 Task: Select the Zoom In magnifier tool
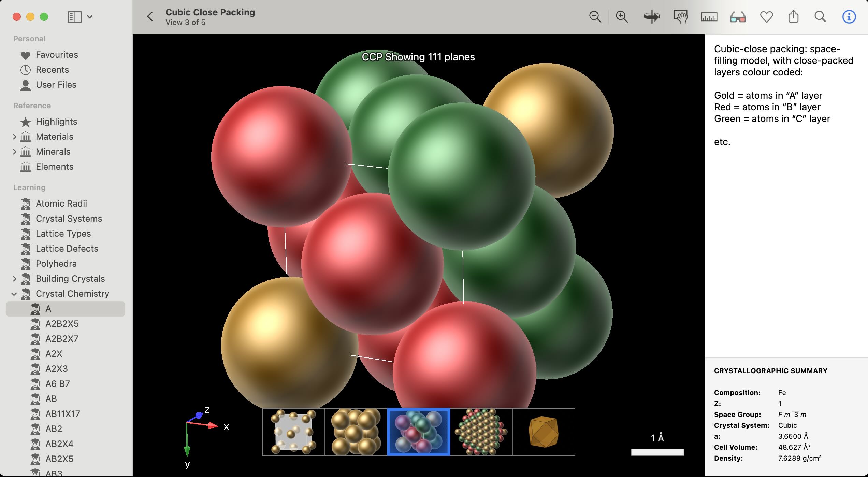pyautogui.click(x=621, y=16)
